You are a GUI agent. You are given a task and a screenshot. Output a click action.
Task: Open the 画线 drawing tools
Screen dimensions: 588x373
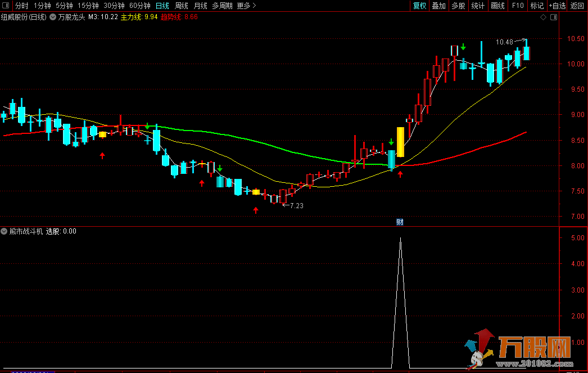(497, 6)
